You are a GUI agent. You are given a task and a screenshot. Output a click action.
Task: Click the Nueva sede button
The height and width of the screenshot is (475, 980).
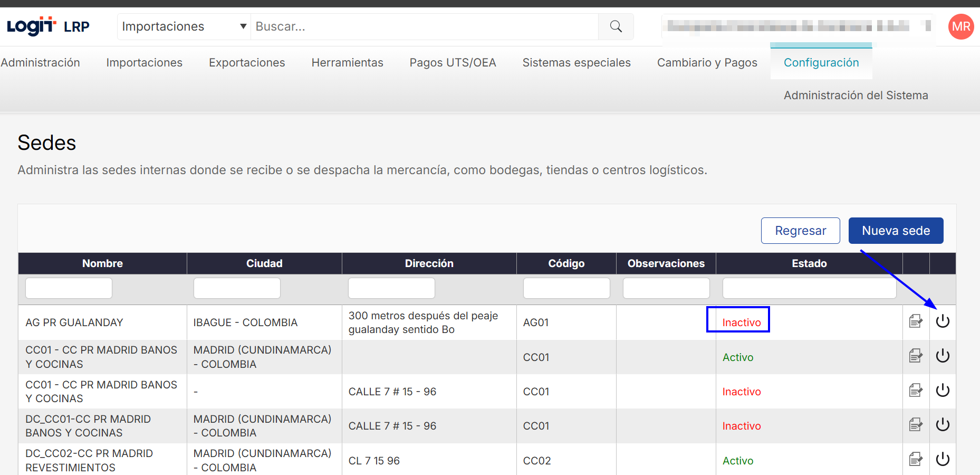tap(896, 231)
